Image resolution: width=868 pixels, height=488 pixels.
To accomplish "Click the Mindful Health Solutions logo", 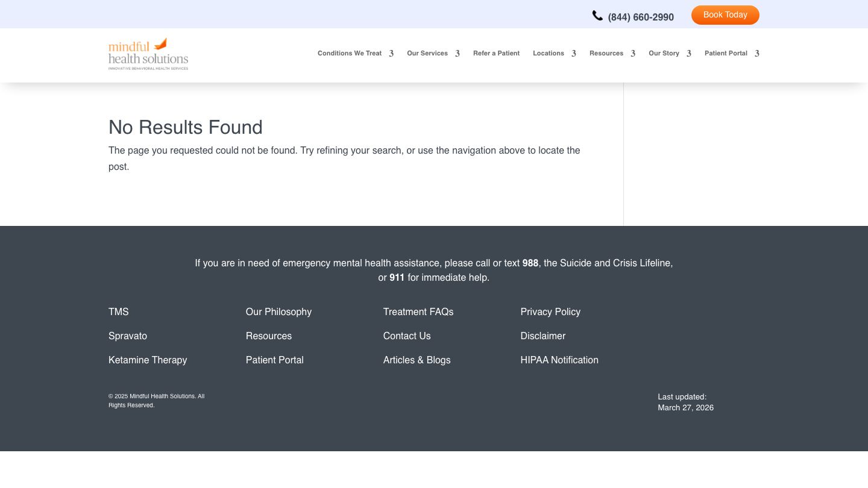I will click(x=148, y=54).
